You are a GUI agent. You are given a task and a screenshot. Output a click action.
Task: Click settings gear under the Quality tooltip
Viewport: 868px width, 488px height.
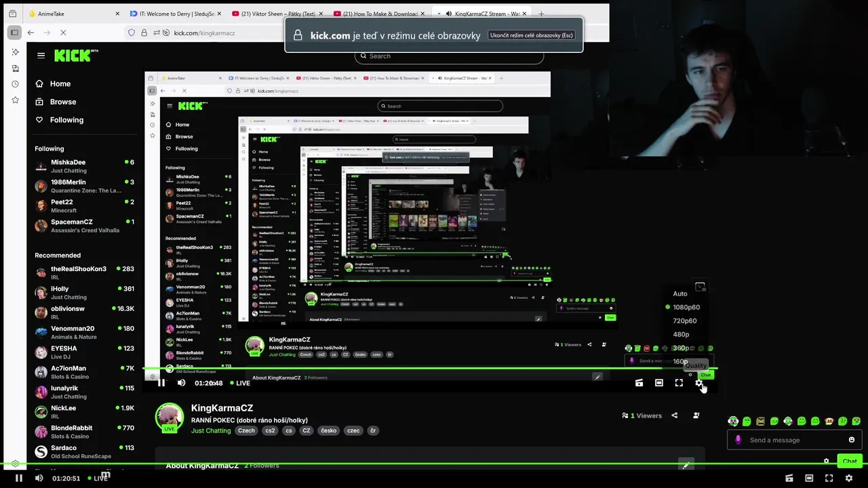click(698, 383)
